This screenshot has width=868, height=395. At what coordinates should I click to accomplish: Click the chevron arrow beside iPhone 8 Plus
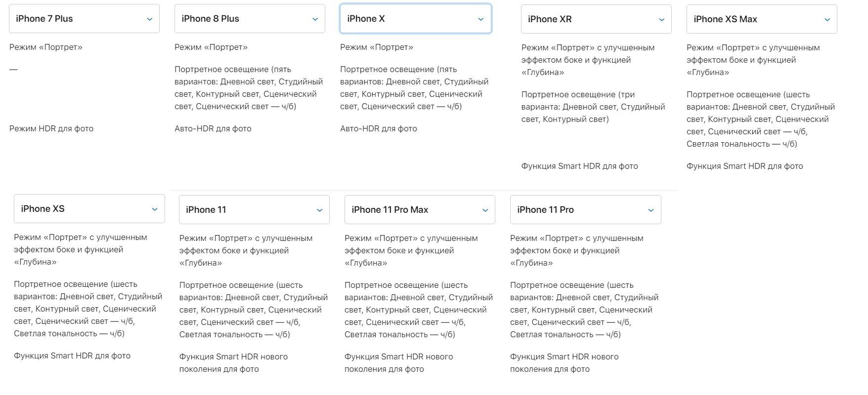(x=315, y=19)
